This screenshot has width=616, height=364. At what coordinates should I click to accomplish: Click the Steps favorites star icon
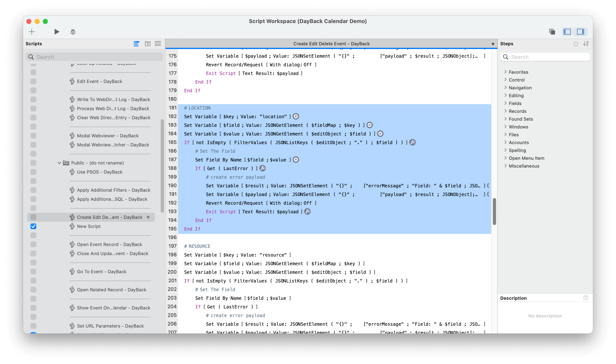click(576, 44)
